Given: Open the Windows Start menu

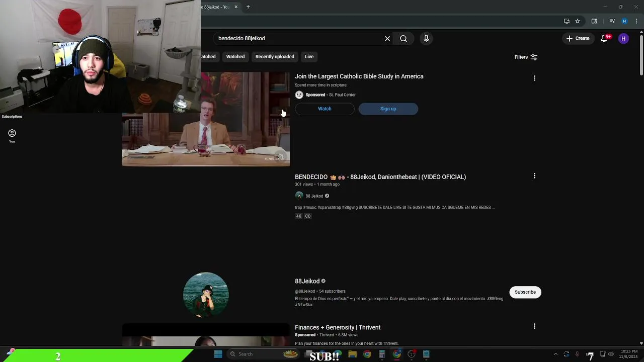Looking at the screenshot, I should point(218,354).
